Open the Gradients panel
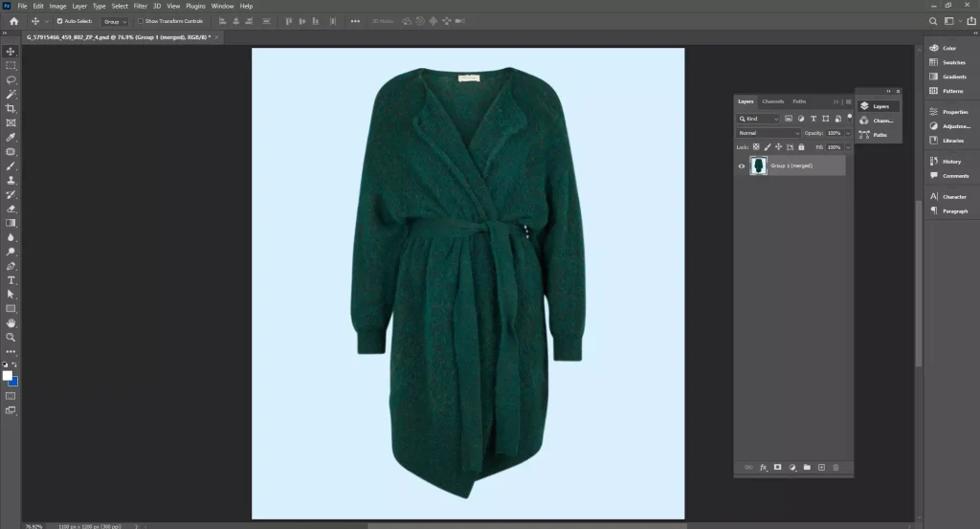The height and width of the screenshot is (529, 980). tap(948, 77)
